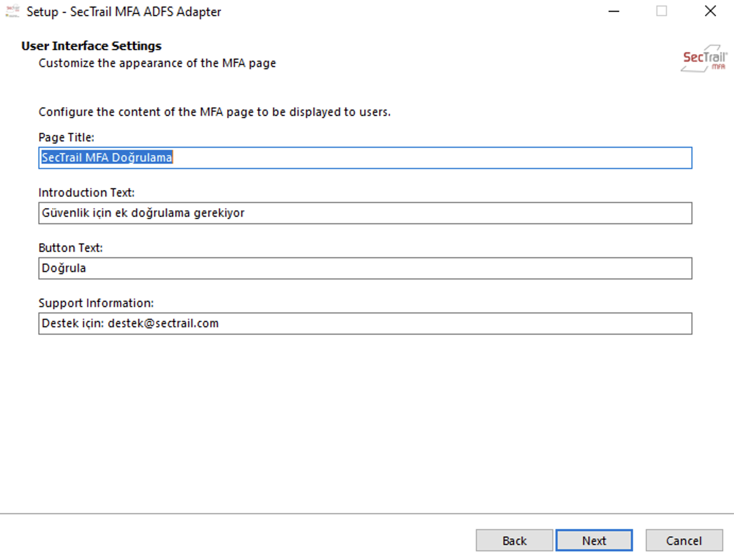Screen dimensions: 734x560
Task: Click the "Configure the content" description line
Action: click(214, 112)
